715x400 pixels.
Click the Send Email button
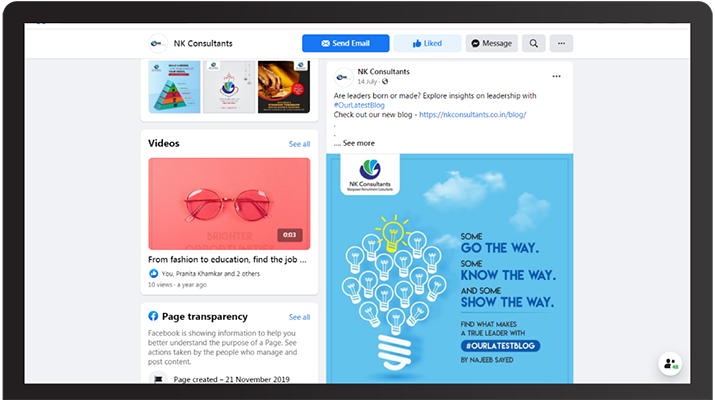click(x=346, y=43)
